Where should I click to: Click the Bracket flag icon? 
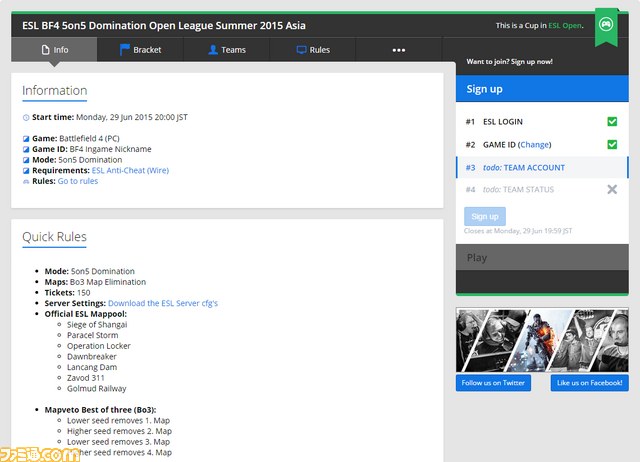click(124, 50)
